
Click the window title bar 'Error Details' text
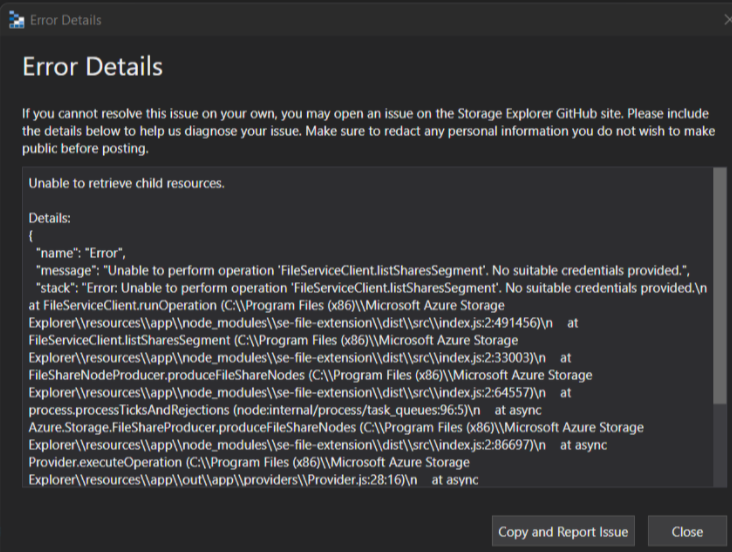tap(65, 20)
